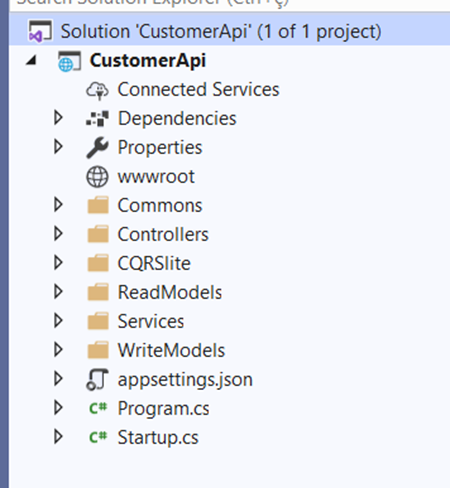
Task: Select the ReadModels folder
Action: coord(170,292)
